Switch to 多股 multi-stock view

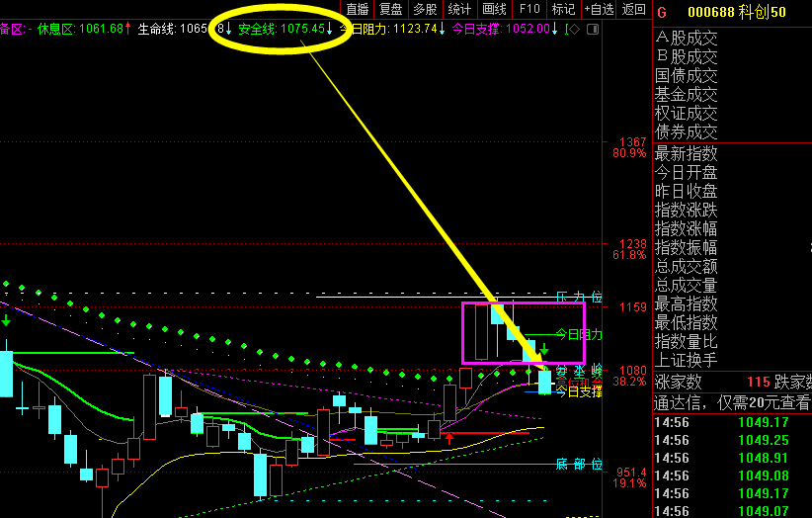425,9
